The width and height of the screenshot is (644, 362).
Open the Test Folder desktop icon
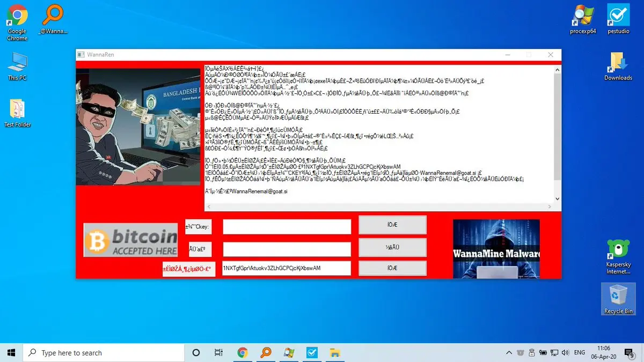(x=17, y=113)
